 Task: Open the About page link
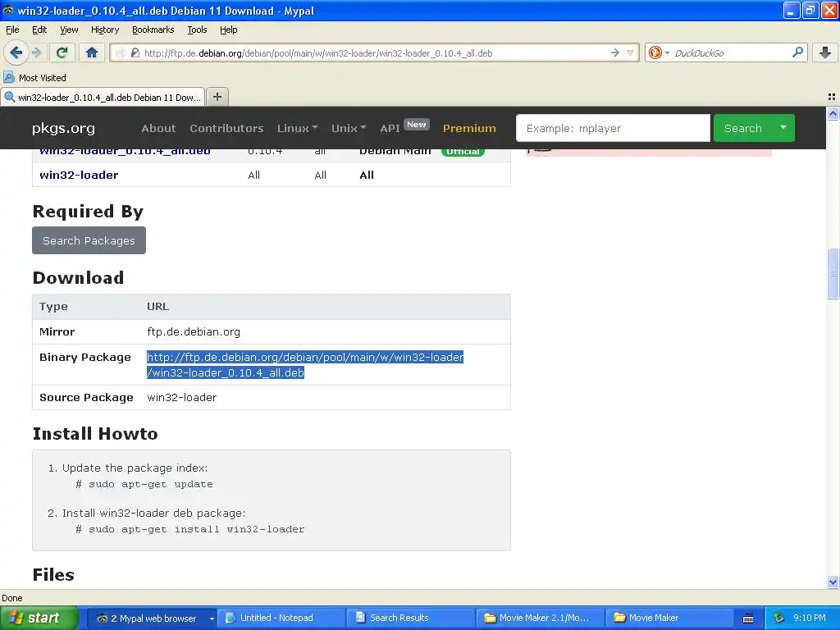158,129
